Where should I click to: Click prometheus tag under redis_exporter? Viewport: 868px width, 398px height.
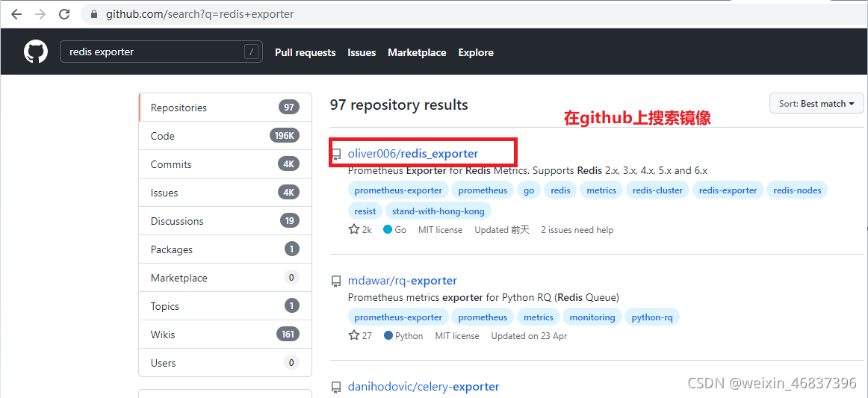pos(483,190)
